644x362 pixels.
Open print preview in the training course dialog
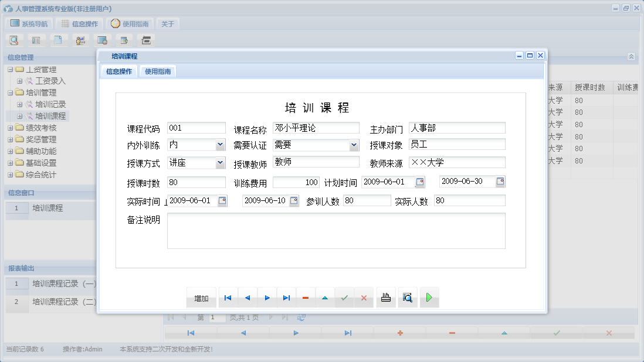point(408,298)
